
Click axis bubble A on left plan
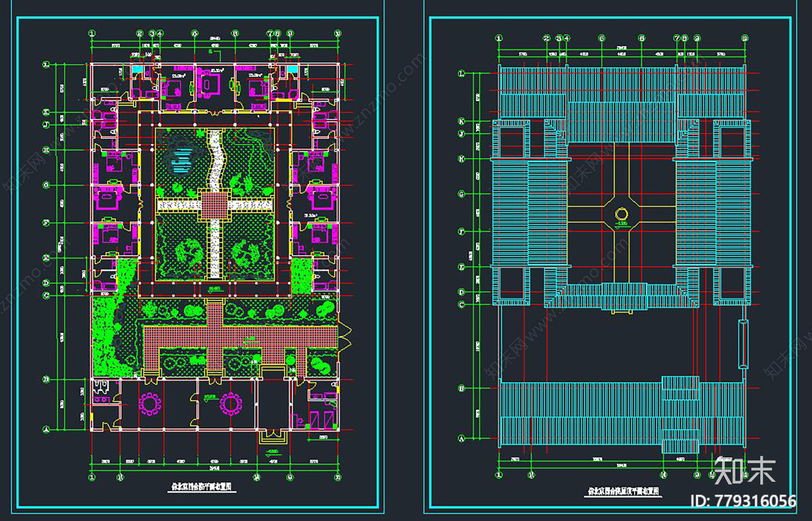pyautogui.click(x=46, y=429)
